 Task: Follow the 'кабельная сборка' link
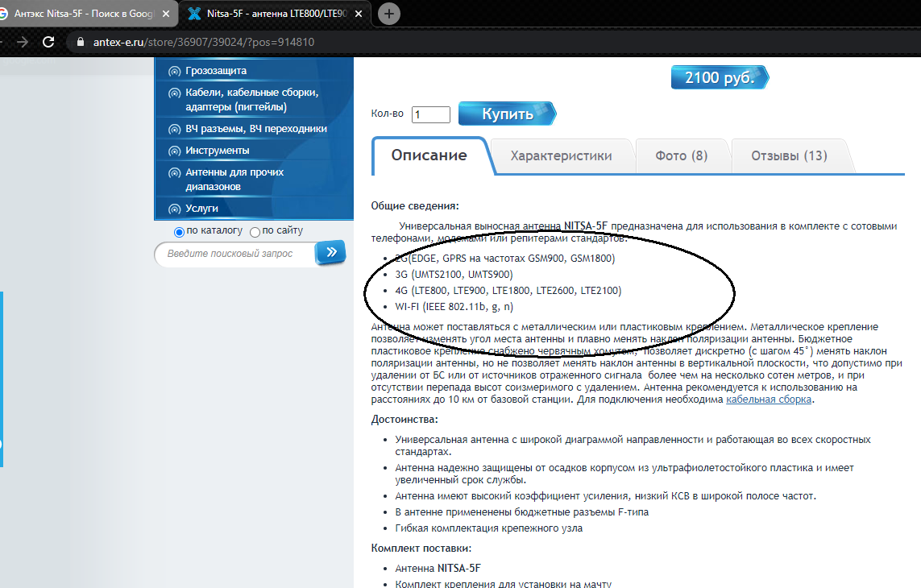pos(769,400)
